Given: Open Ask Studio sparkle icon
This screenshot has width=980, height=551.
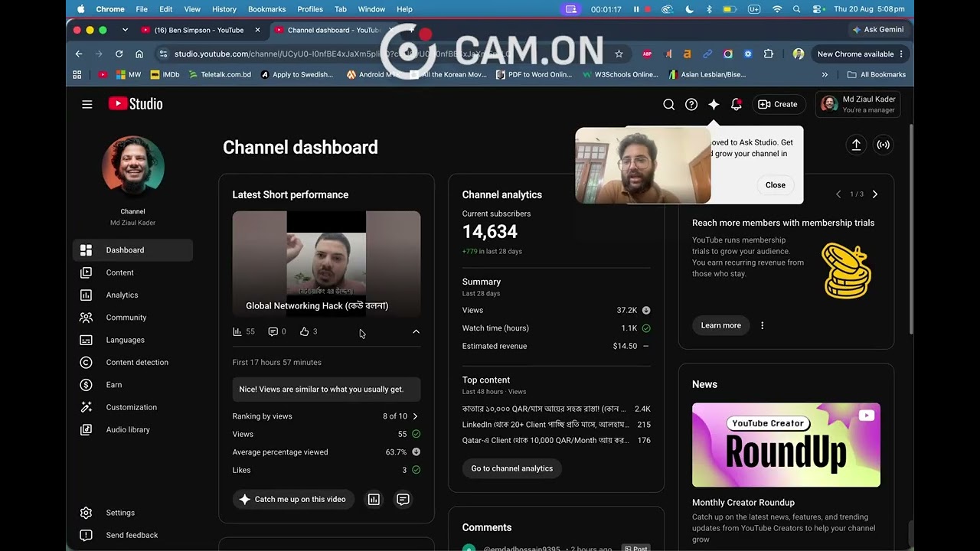Looking at the screenshot, I should pos(714,104).
